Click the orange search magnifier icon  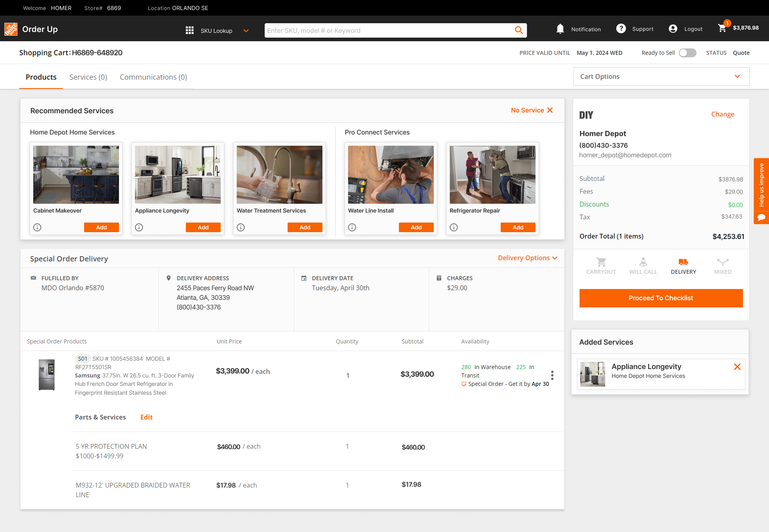point(519,30)
